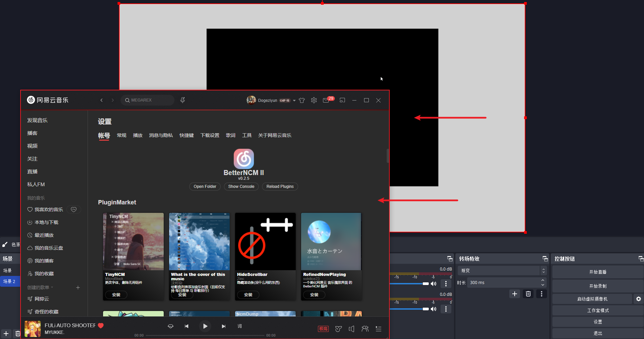Select 场景 2 in OBS scenes list
Screen dimensions: 644x339
pos(10,281)
